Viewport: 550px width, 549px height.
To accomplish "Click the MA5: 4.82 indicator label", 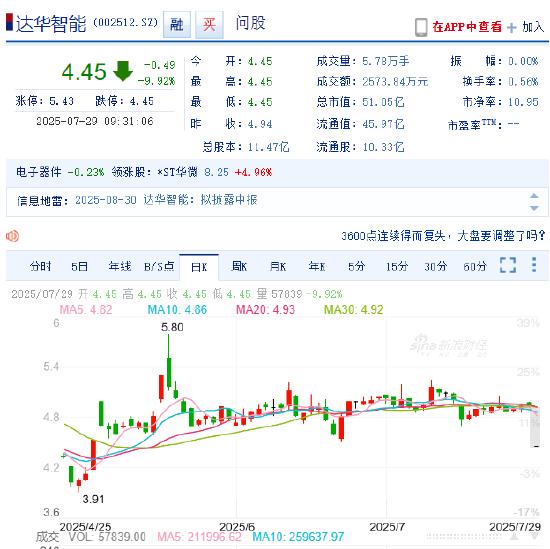I will [86, 310].
